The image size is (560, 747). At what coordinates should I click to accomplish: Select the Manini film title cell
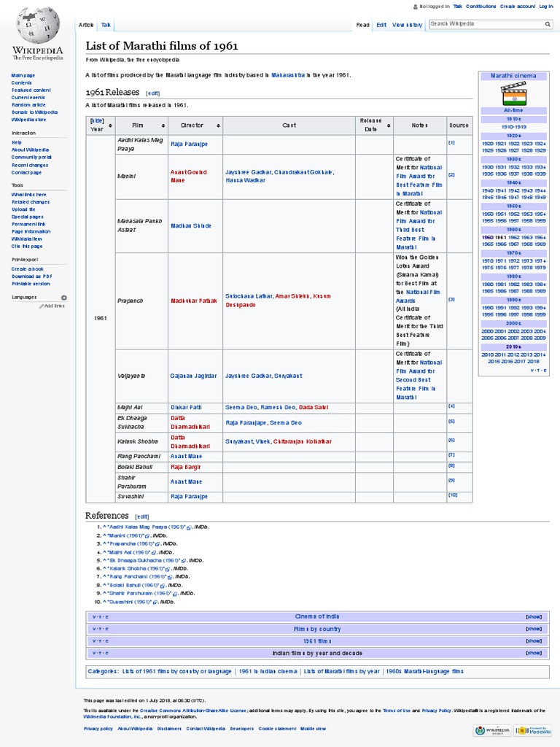coord(141,177)
